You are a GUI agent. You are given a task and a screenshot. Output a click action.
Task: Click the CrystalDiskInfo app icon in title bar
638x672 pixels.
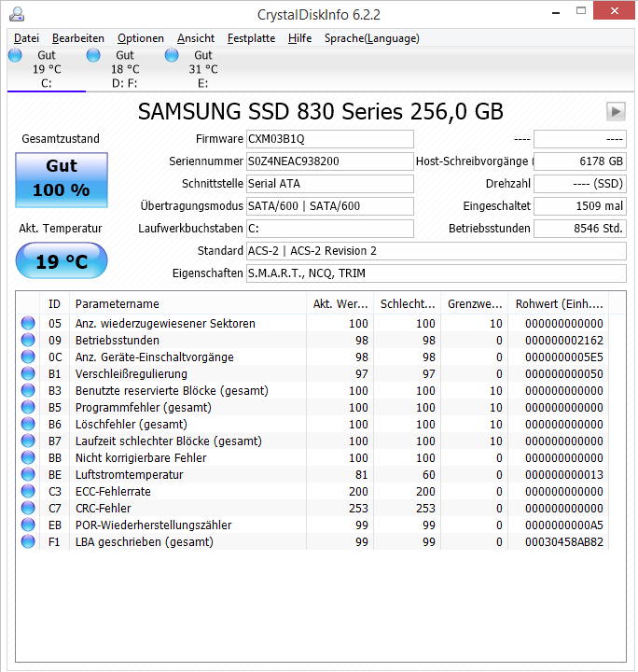[x=17, y=14]
